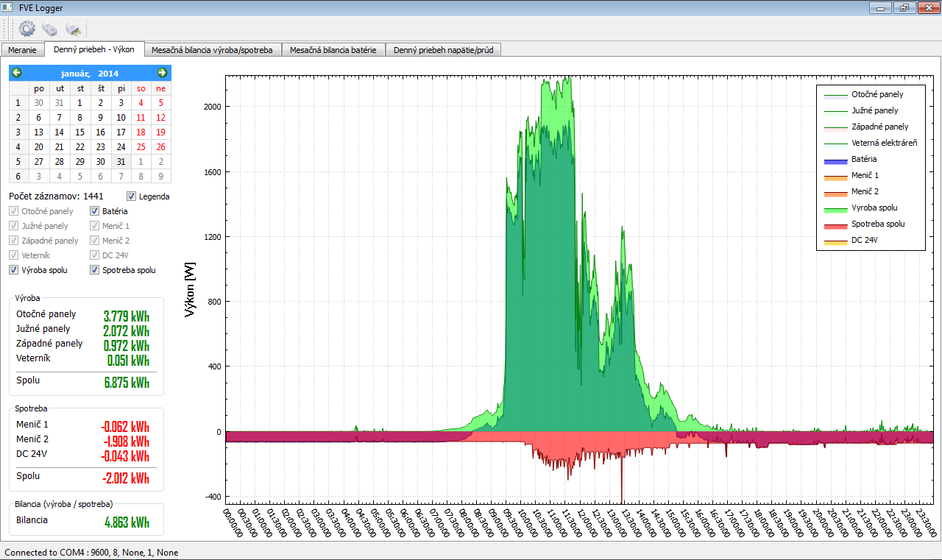Viewport: 942px width, 560px height.
Task: Click the FVE Logger title bar icon
Action: coord(8,7)
